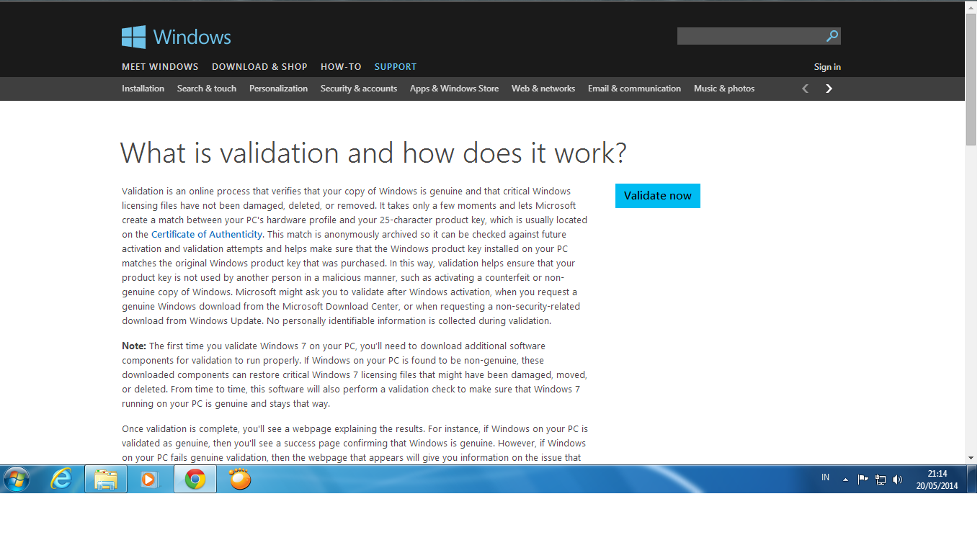The width and height of the screenshot is (980, 553).
Task: Select the Apps & Windows Store submenu item
Action: pyautogui.click(x=454, y=89)
